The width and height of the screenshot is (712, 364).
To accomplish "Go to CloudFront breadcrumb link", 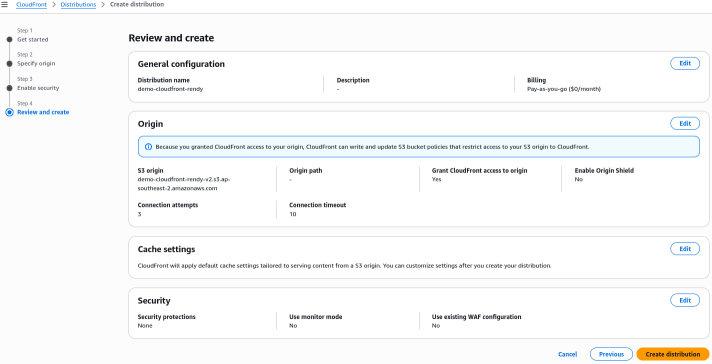I will pyautogui.click(x=31, y=5).
